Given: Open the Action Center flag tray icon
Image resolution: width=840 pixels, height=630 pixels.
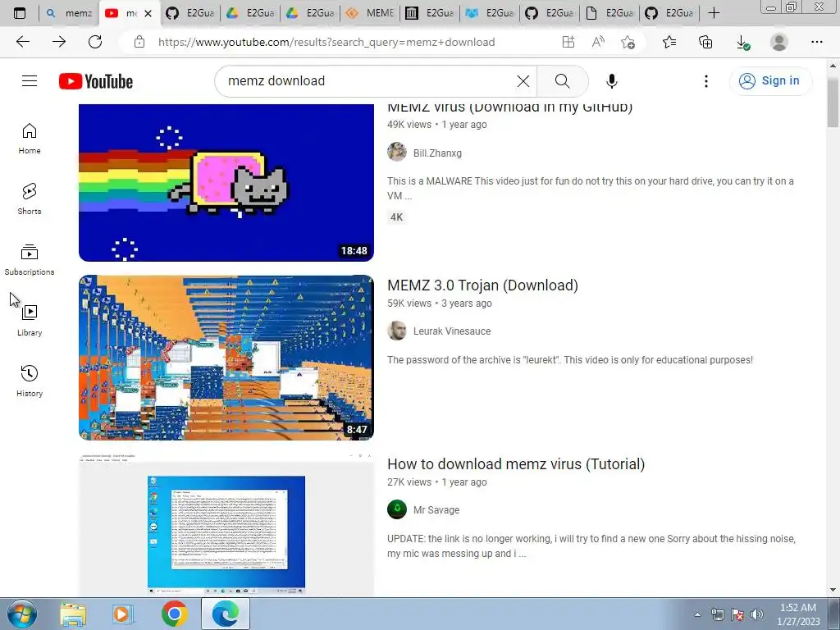Looking at the screenshot, I should click(737, 614).
